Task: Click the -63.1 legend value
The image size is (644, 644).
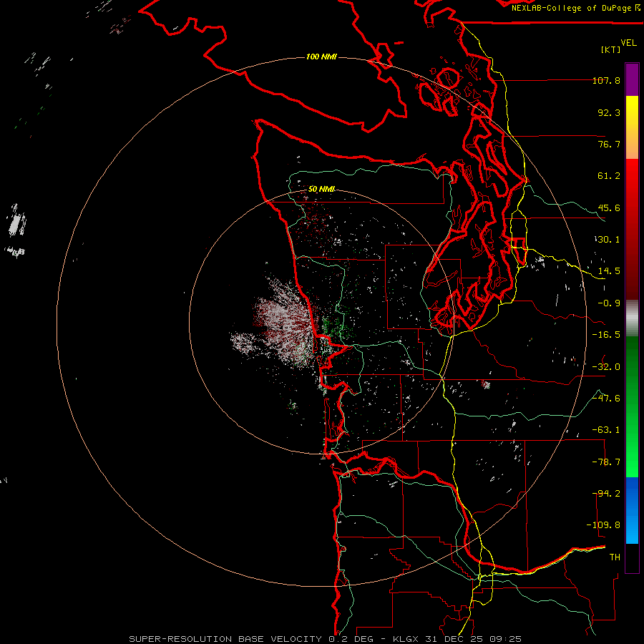Action: 606,430
